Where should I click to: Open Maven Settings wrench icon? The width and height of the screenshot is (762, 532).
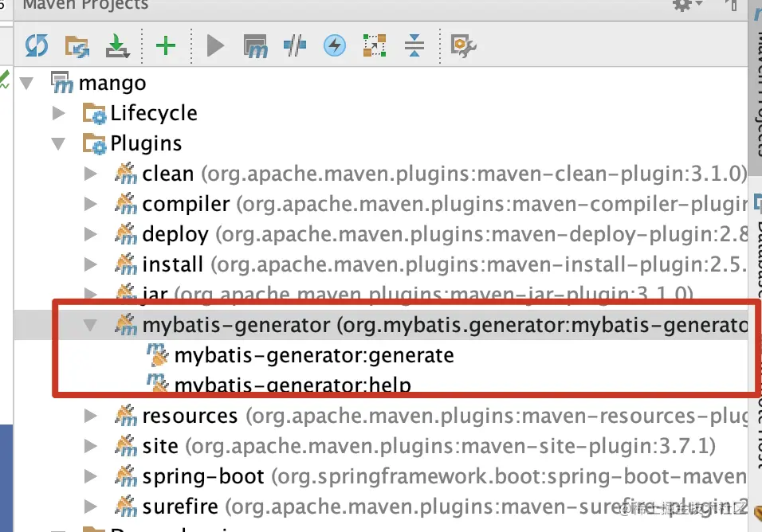[x=462, y=45]
